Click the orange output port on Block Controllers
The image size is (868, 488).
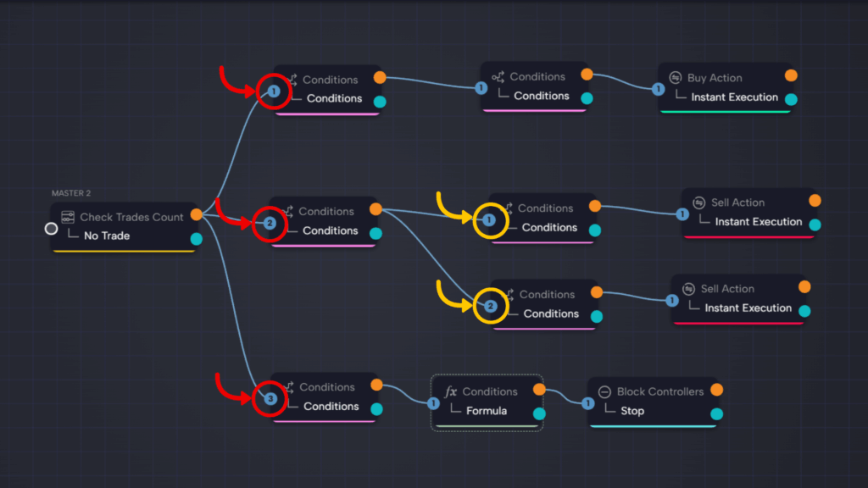(x=716, y=390)
